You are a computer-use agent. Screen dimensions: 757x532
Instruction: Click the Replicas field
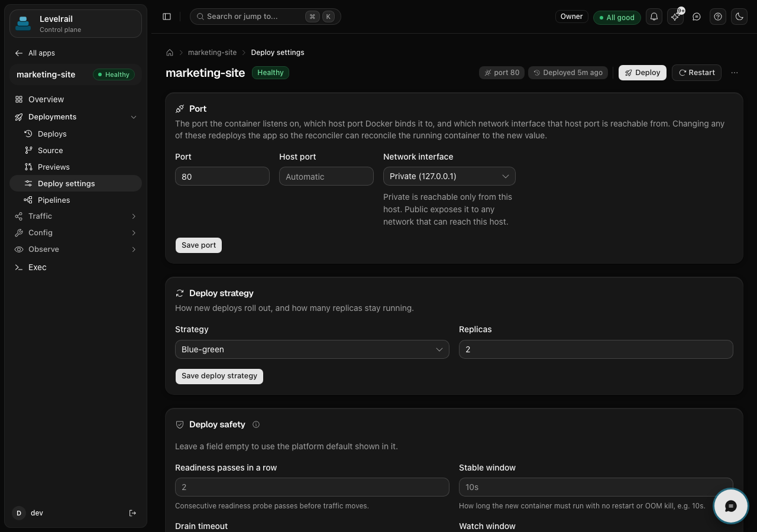[x=596, y=349]
